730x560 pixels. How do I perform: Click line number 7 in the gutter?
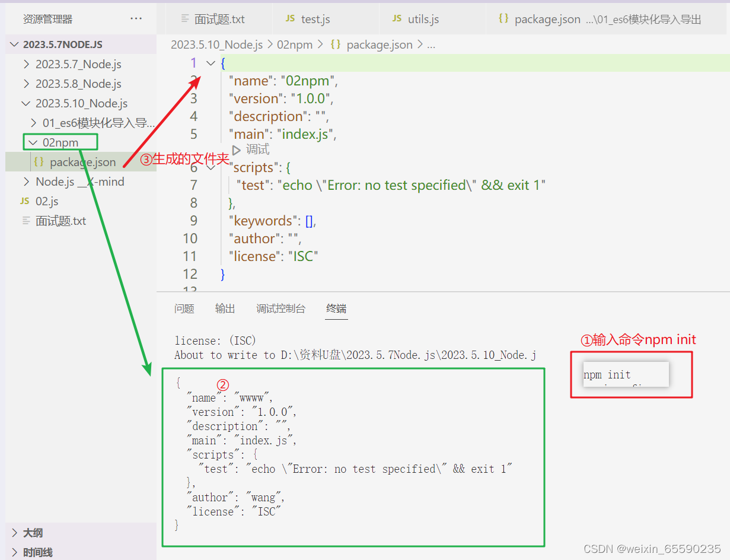coord(193,185)
